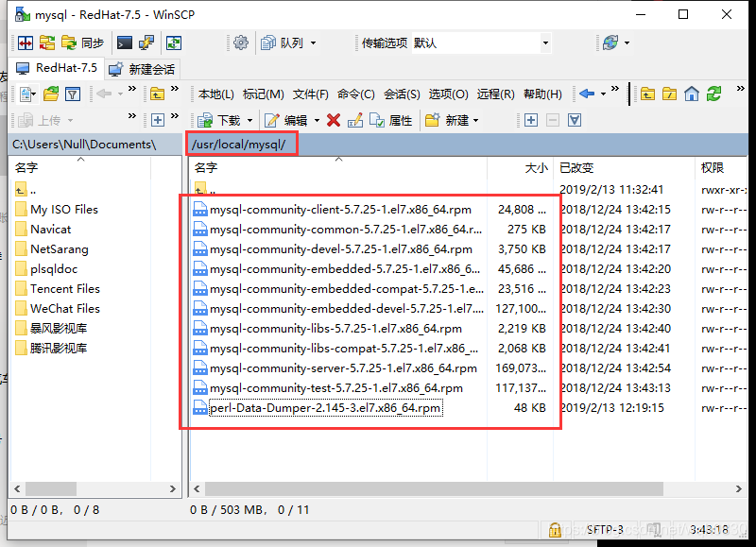Open the 远程(R) menu
The image size is (756, 547).
tap(495, 94)
